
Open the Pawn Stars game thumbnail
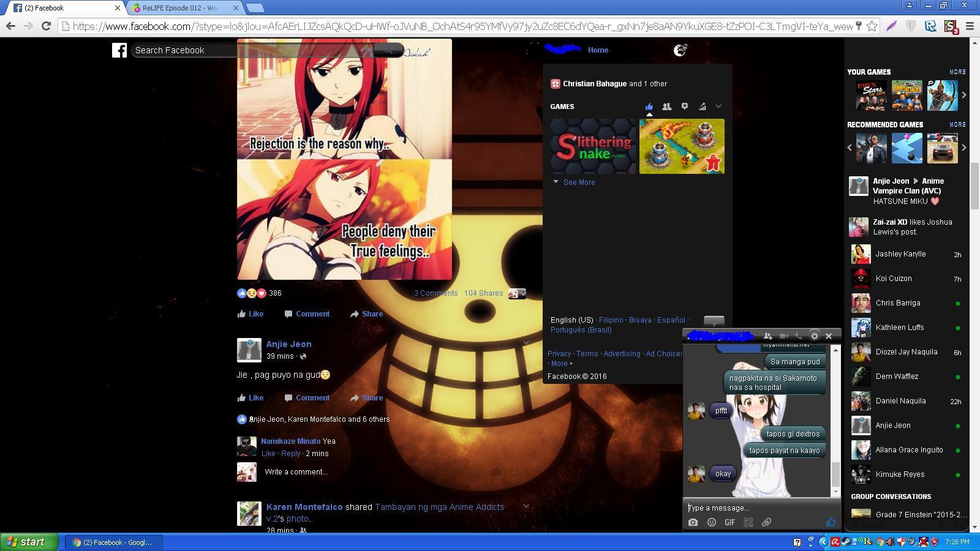coord(871,95)
